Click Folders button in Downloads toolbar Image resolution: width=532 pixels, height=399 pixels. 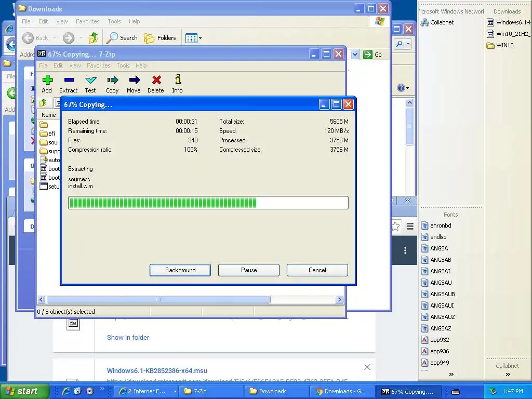click(159, 38)
